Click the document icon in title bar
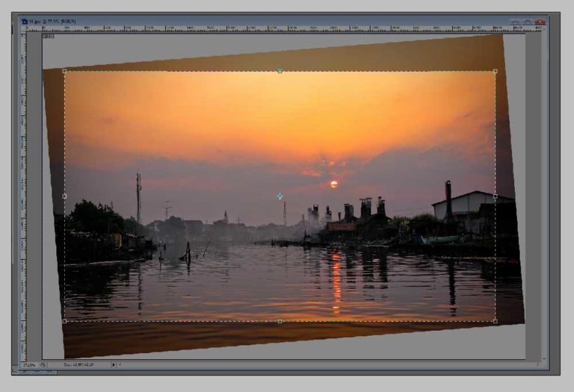 [x=24, y=22]
